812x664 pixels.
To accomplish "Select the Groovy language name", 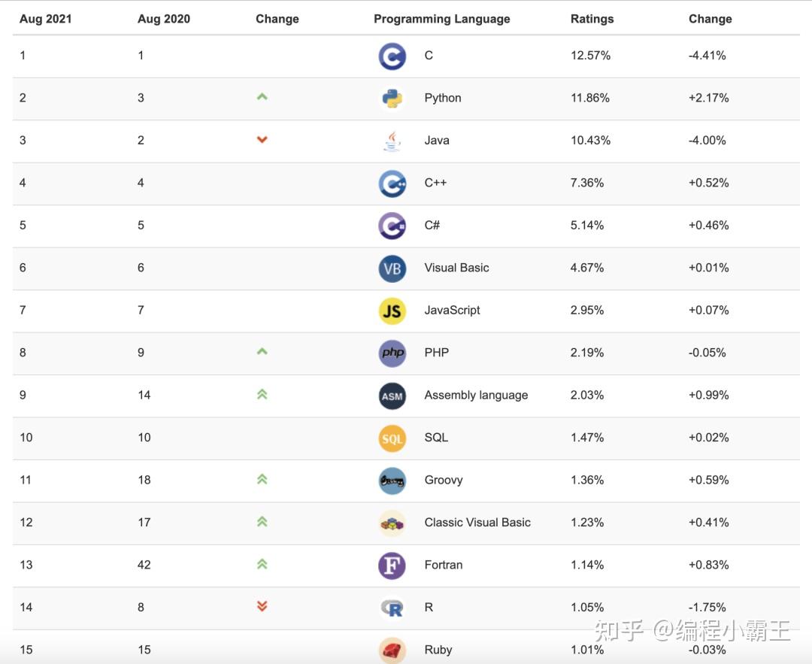I will 443,480.
